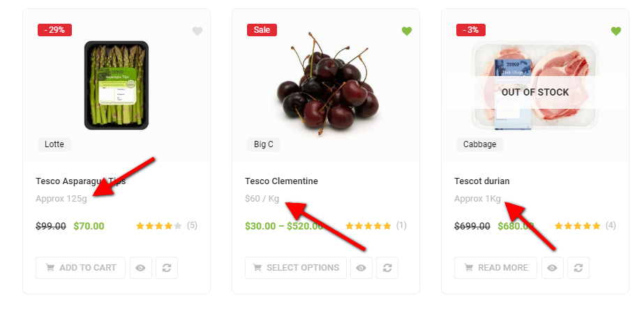Open the Big C brand tag
The image size is (644, 309).
point(264,144)
